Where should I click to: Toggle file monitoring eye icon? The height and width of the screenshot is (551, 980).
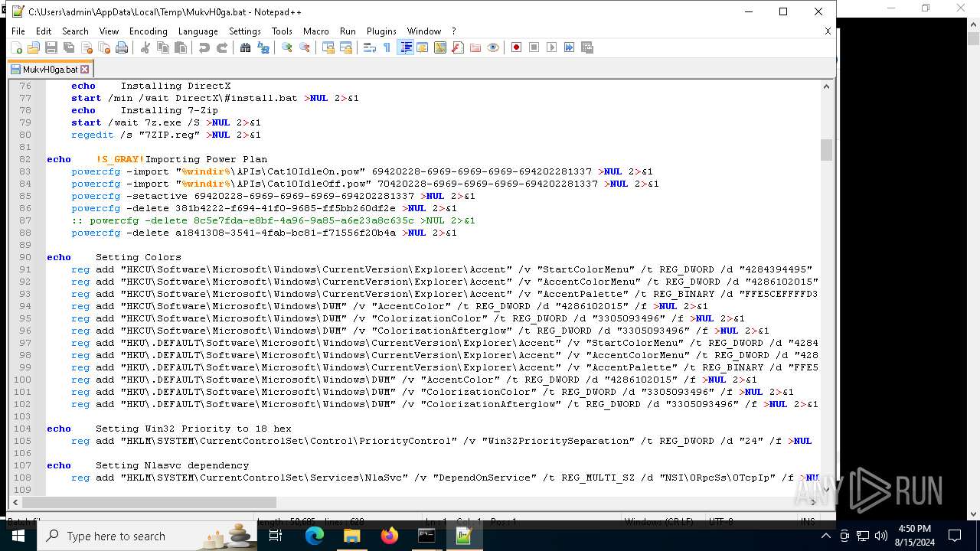coord(493,47)
